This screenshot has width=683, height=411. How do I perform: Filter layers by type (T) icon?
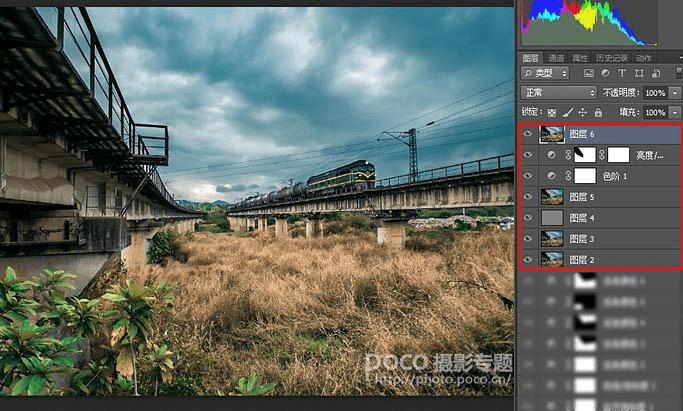(x=622, y=73)
